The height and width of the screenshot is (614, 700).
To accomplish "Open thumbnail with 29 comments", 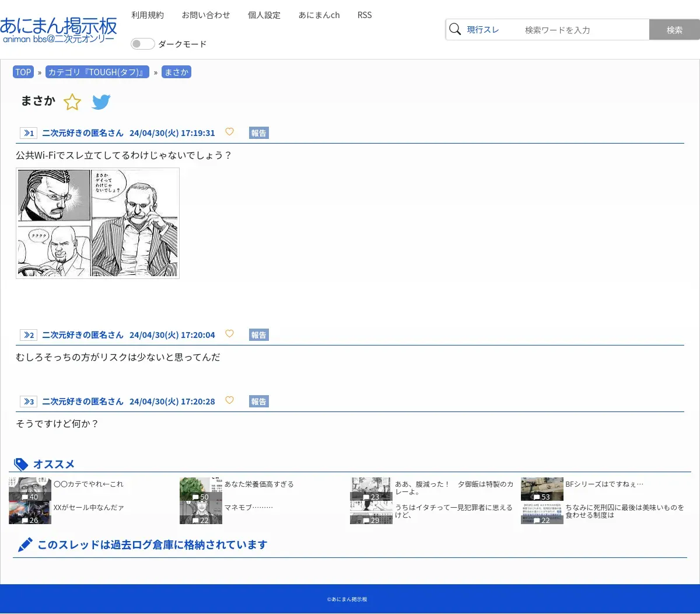I will pyautogui.click(x=371, y=512).
